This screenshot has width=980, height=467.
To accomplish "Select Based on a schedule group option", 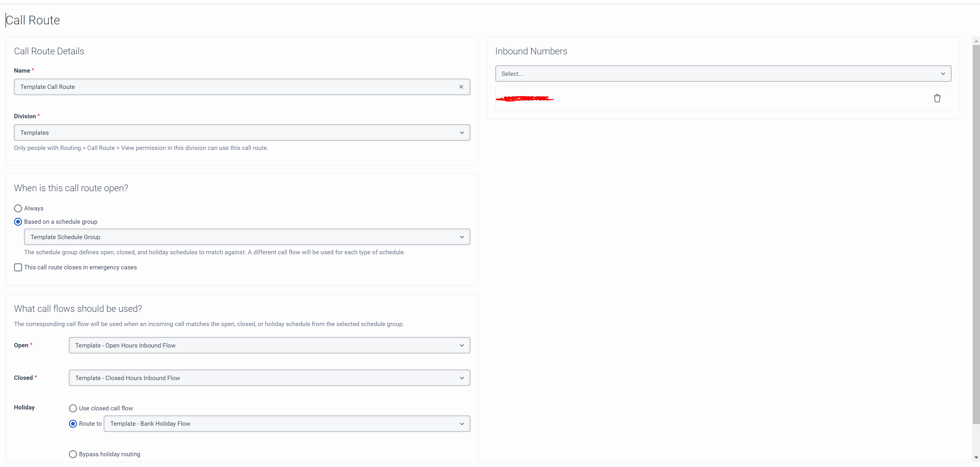I will (x=18, y=222).
